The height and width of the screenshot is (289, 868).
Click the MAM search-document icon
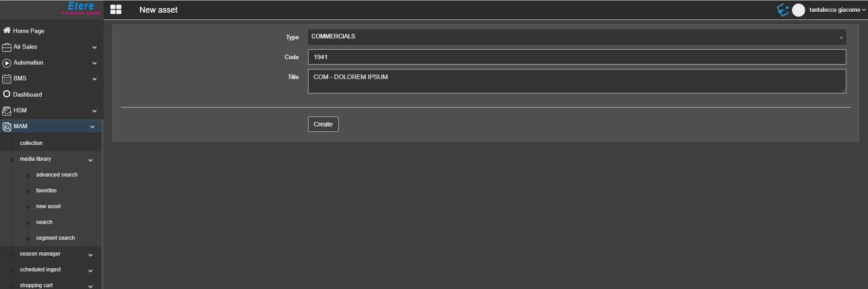[x=7, y=126]
